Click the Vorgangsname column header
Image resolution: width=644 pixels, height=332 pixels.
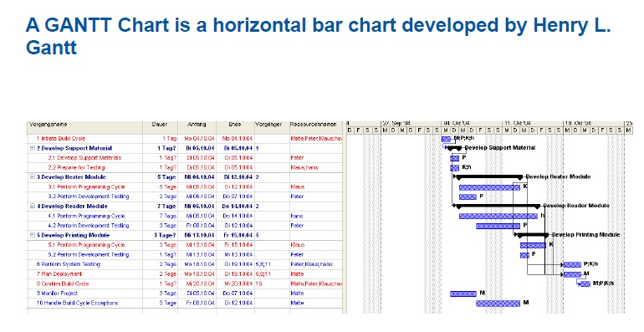click(x=85, y=127)
